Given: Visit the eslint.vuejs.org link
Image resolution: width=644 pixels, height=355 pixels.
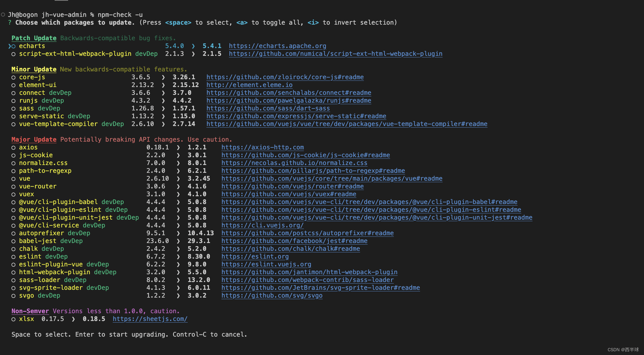Looking at the screenshot, I should (x=266, y=265).
